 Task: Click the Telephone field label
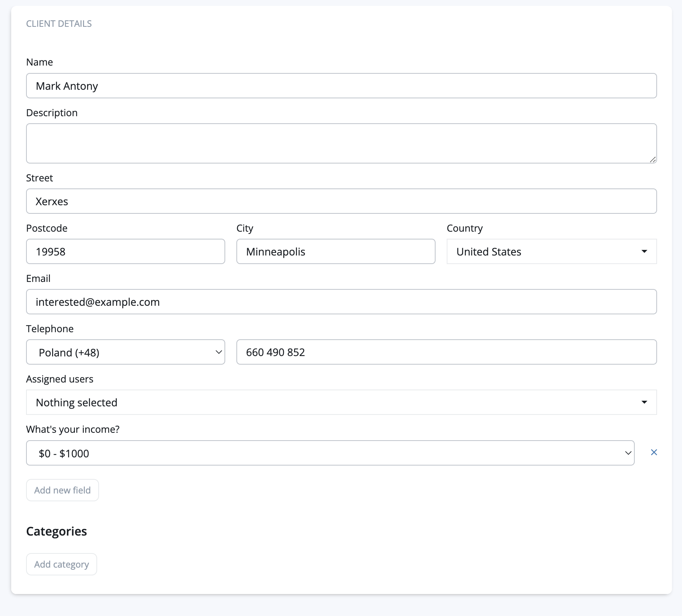pos(50,329)
